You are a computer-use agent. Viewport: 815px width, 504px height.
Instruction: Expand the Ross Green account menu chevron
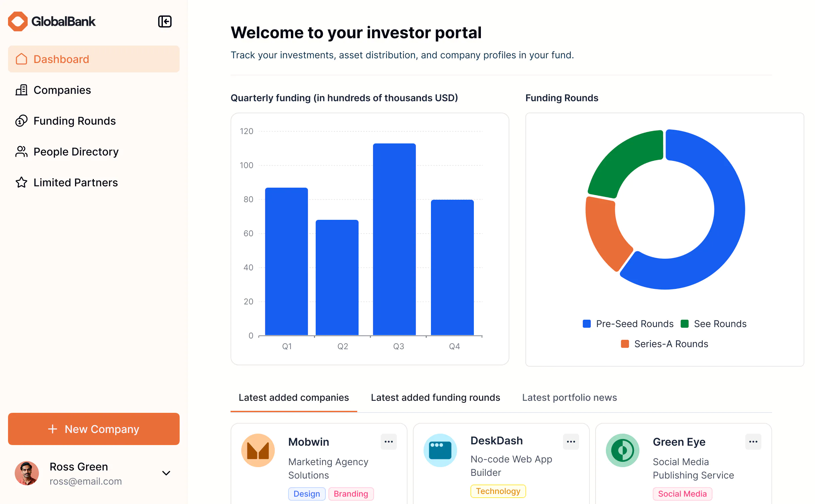pos(166,473)
